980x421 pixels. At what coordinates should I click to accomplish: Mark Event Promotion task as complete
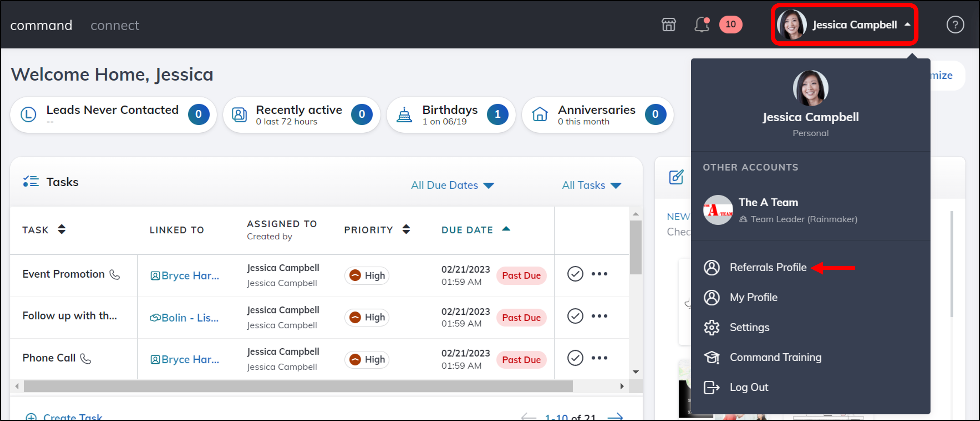(x=575, y=274)
